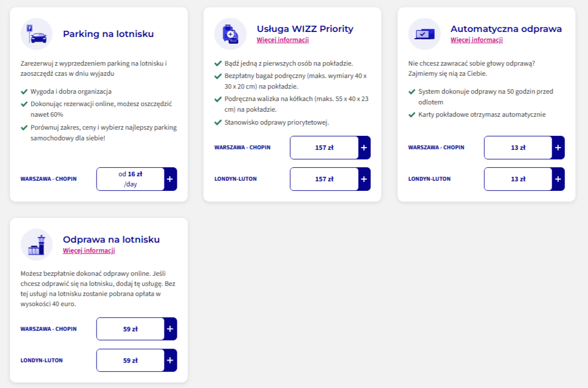Viewport: 588px width, 388px height.
Task: Add WIZZ Priority for Londyn-Luton flight
Action: [x=364, y=179]
